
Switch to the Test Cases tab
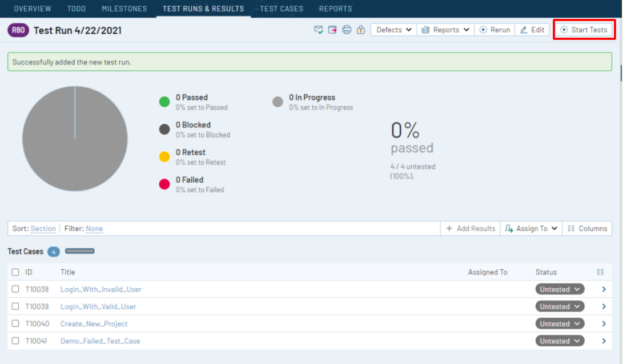coord(282,9)
